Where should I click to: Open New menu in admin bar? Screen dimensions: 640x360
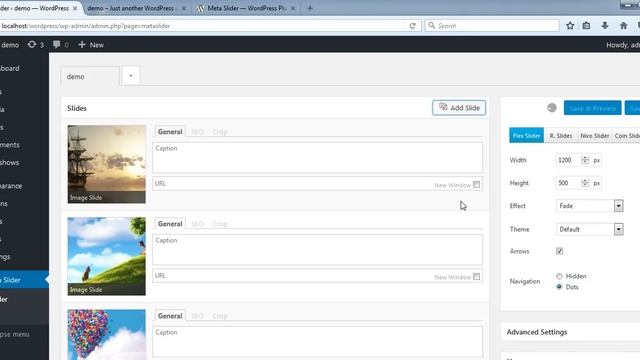click(91, 45)
